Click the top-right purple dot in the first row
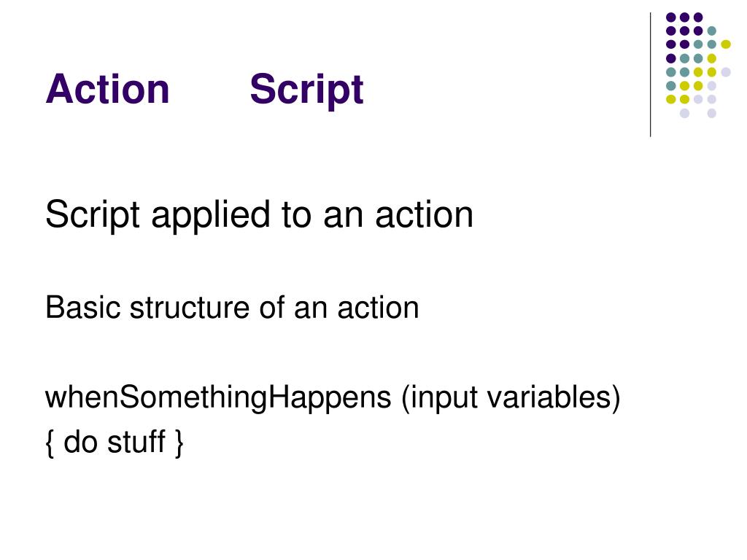 pos(698,17)
